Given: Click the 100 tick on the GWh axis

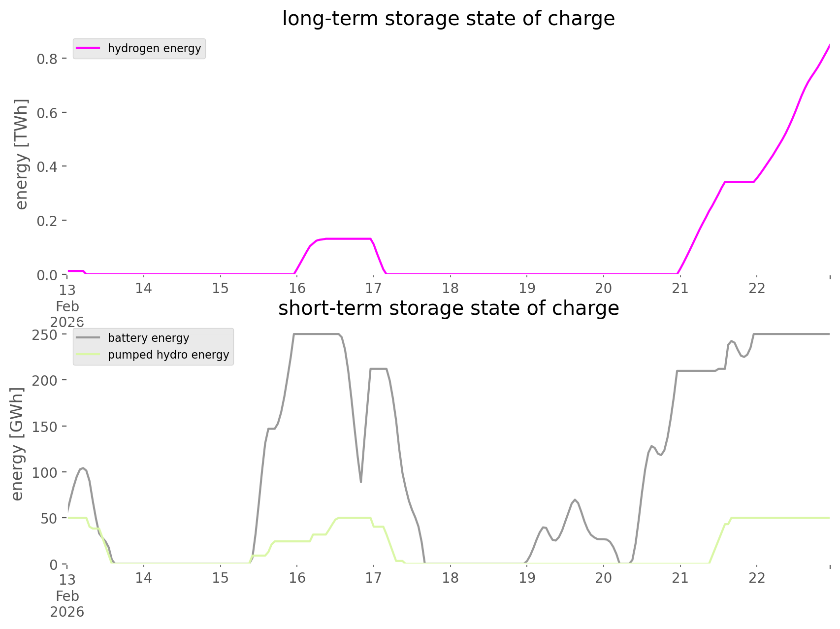Looking at the screenshot, I should tap(45, 472).
